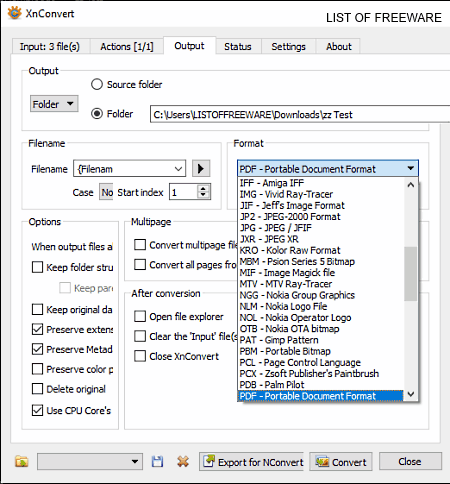Choose OTB - Nokia OTA bitmap
This screenshot has width=450, height=484.
coord(321,329)
